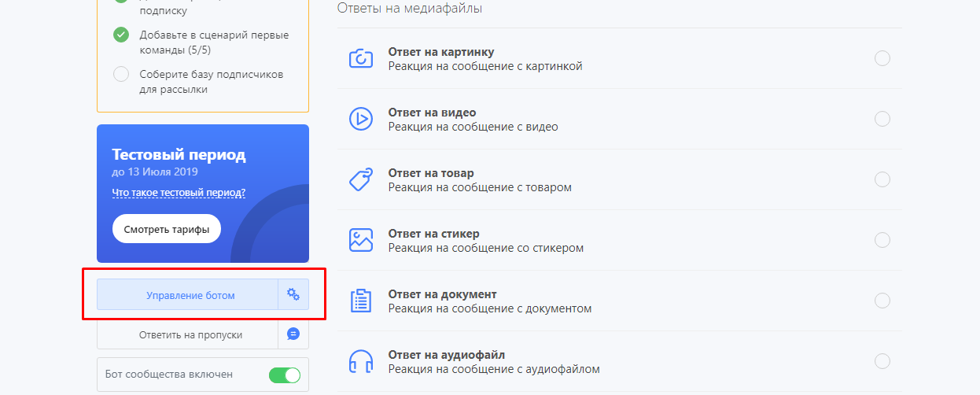The width and height of the screenshot is (980, 395).
Task: Select the radio button for Ответ на товар
Action: [882, 179]
